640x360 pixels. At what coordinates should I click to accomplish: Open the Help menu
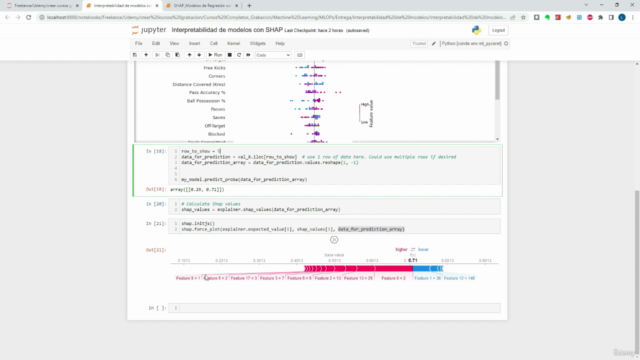coord(280,43)
